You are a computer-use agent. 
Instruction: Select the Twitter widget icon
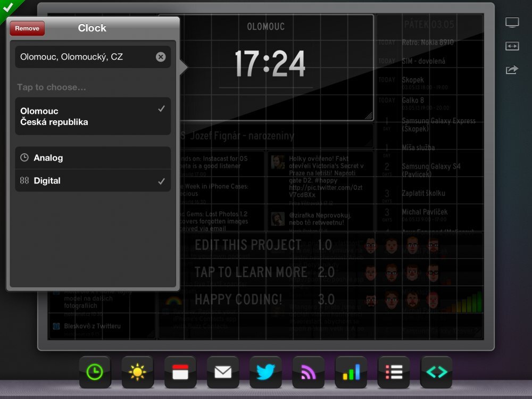[265, 372]
